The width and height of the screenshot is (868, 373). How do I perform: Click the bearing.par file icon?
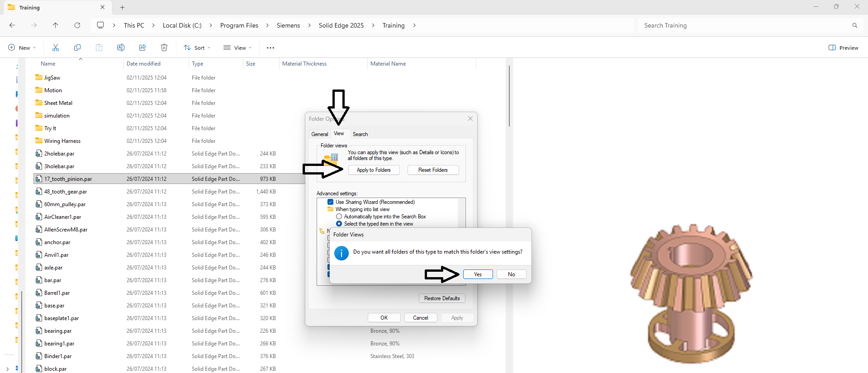[x=39, y=331]
